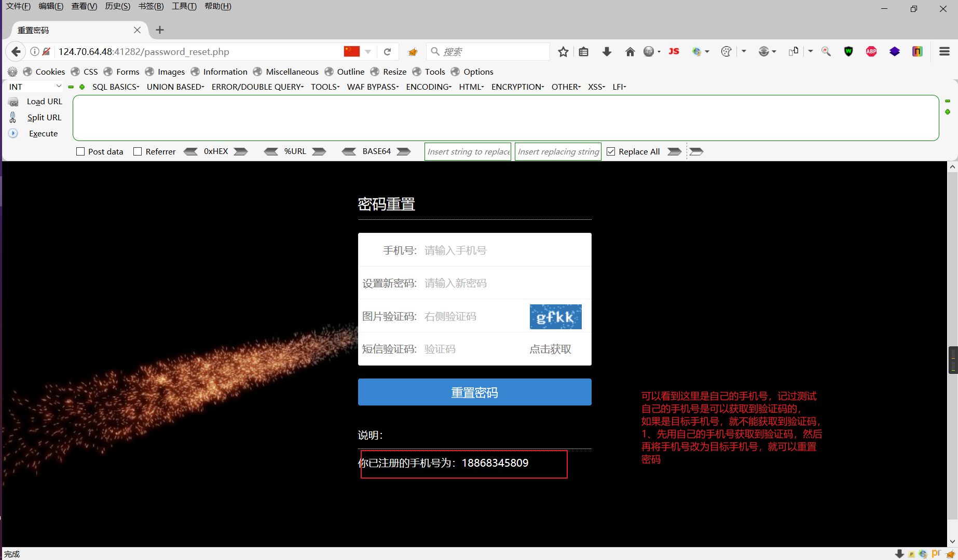Click the 重置密码 blue button

(474, 392)
